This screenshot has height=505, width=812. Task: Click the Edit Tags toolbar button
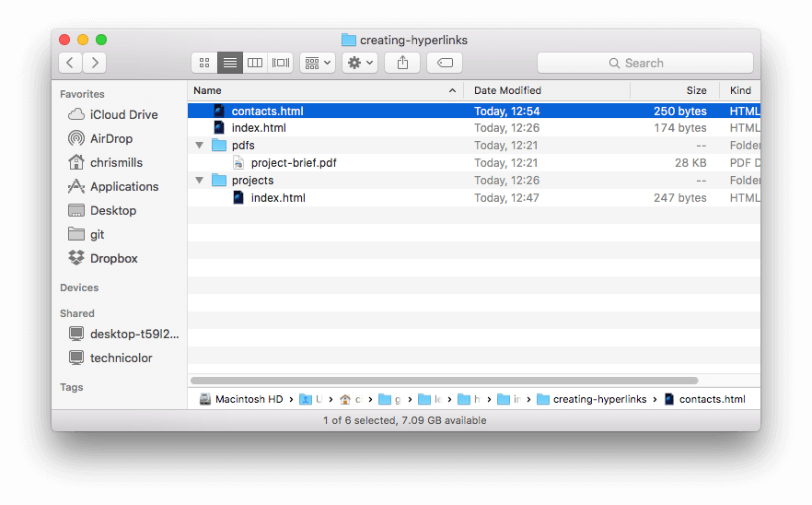pos(445,63)
